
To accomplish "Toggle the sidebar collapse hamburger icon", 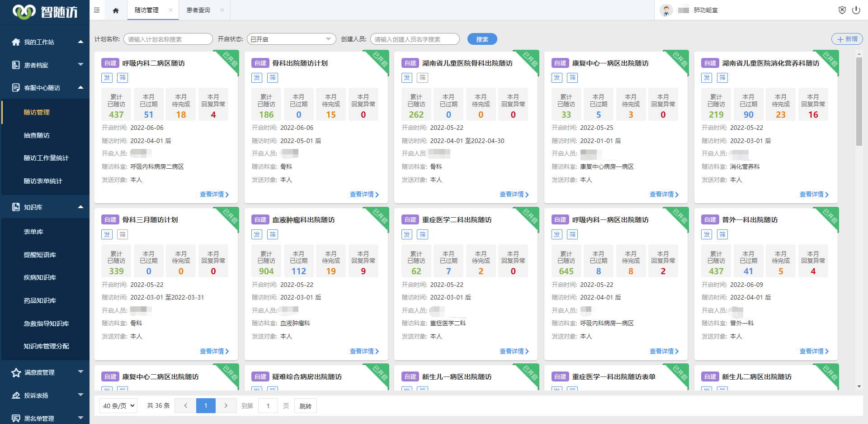I will pos(97,10).
